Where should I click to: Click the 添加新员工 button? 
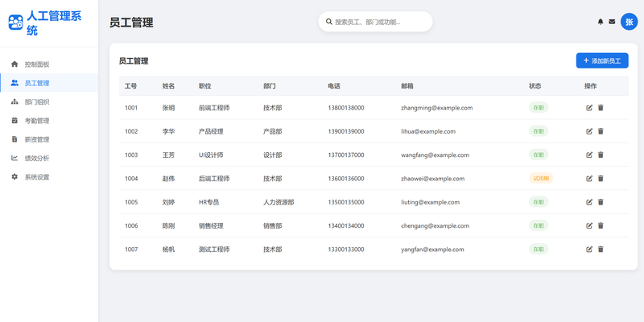[601, 60]
